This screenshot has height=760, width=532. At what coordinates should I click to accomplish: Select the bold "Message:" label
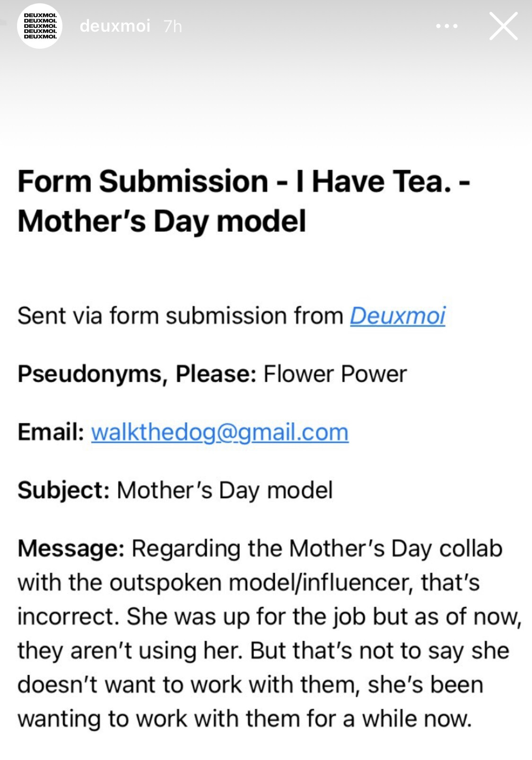point(71,549)
